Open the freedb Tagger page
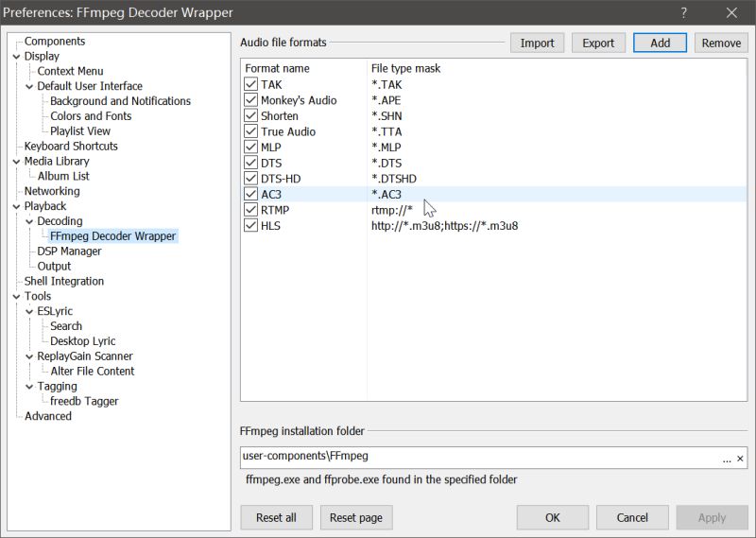This screenshot has height=538, width=756. pos(84,401)
